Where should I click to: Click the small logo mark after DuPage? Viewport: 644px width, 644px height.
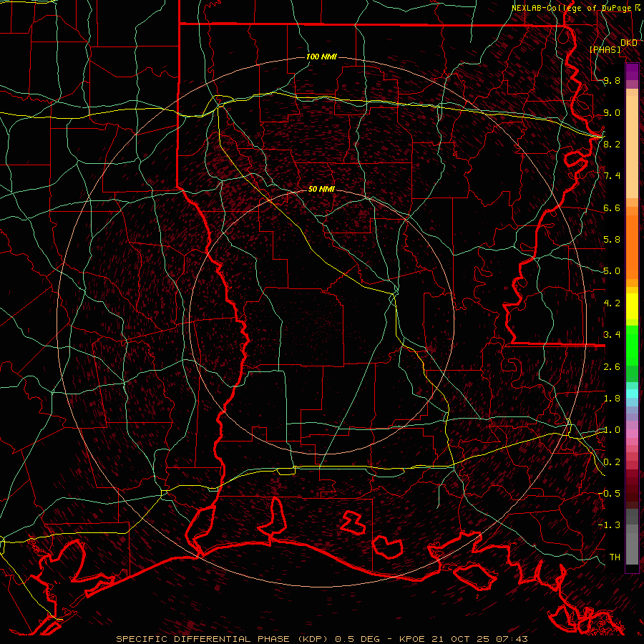(x=638, y=7)
